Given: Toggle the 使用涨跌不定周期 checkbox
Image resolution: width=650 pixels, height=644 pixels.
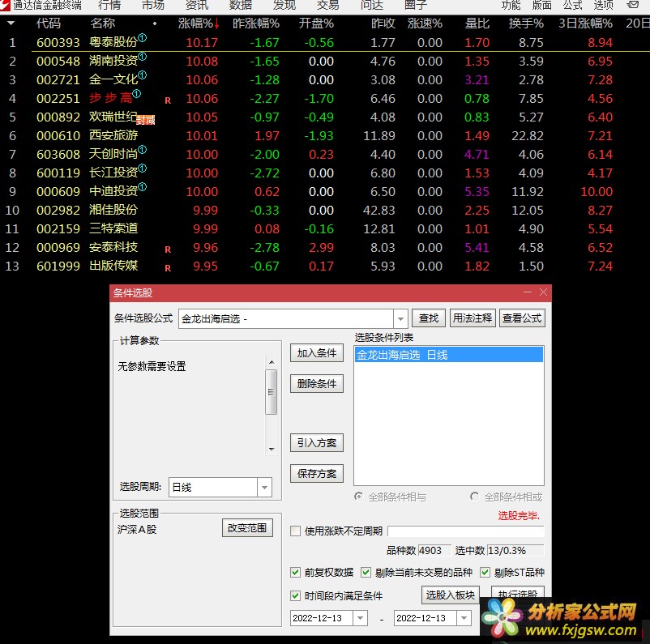Looking at the screenshot, I should point(295,531).
